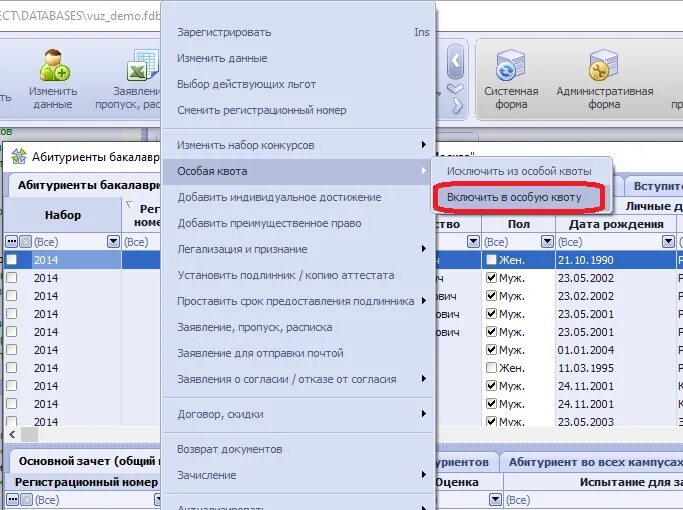This screenshot has width=683, height=510.
Task: Switch to the Основной зачет tab
Action: click(87, 461)
